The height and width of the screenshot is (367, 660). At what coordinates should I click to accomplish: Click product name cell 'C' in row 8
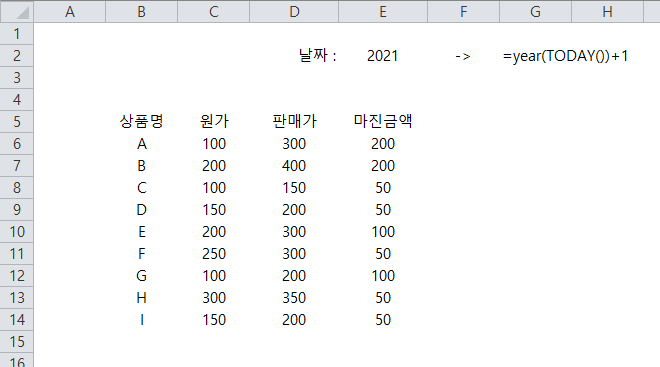click(x=141, y=187)
